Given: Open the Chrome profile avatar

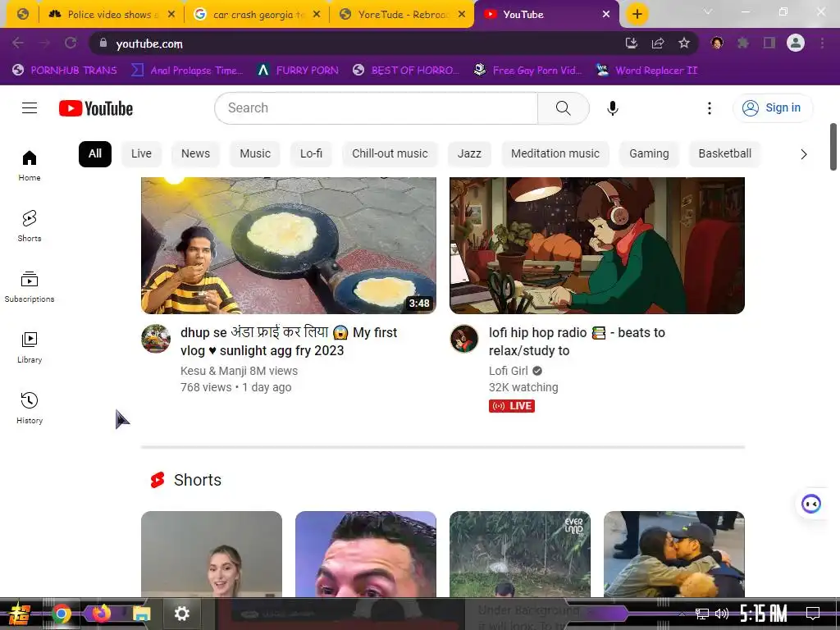Looking at the screenshot, I should [x=796, y=43].
